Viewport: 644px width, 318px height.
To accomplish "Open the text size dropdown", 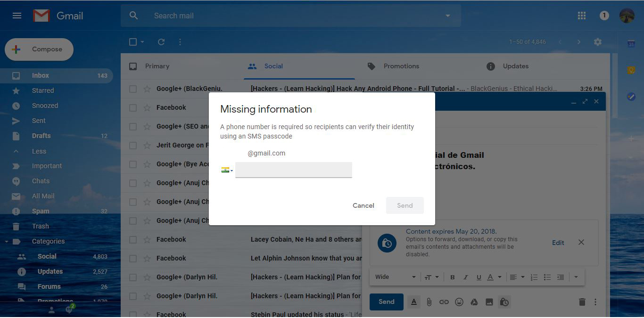I will coord(431,277).
